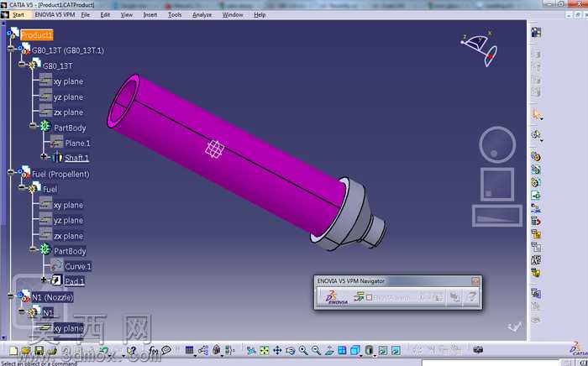Open the Formula f(x) tool
The image size is (588, 366).
pos(153,351)
